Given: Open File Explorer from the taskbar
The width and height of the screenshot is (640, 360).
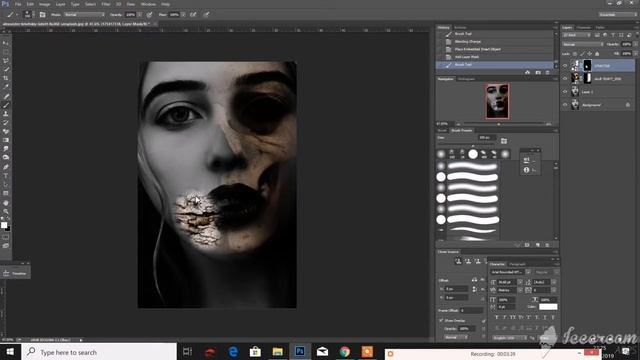Looking at the screenshot, I should coord(278,351).
